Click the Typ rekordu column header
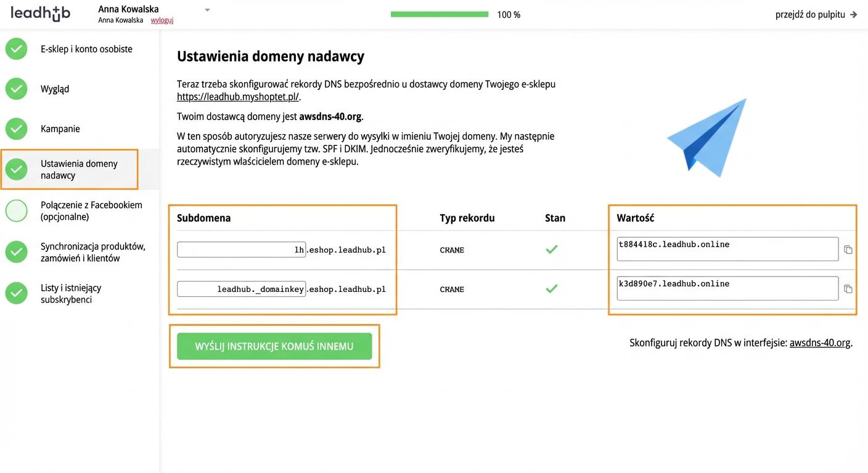The width and height of the screenshot is (868, 473). [467, 218]
